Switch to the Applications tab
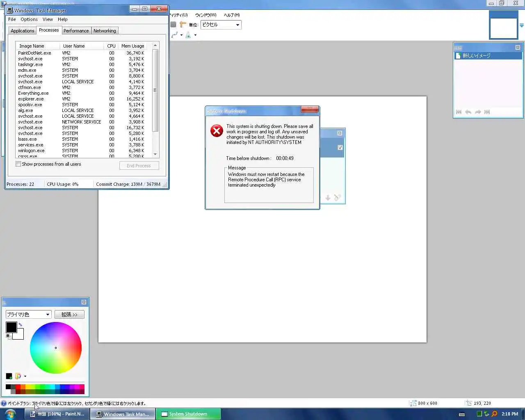 click(x=23, y=31)
